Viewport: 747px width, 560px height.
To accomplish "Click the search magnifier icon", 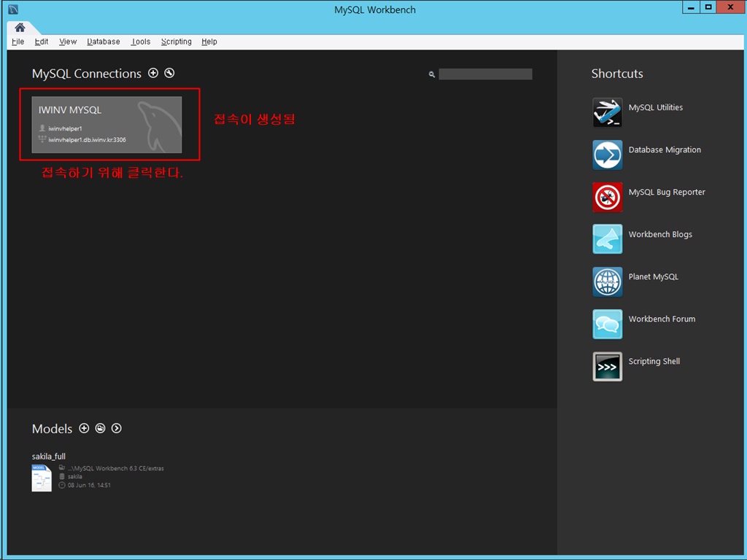I will [432, 74].
